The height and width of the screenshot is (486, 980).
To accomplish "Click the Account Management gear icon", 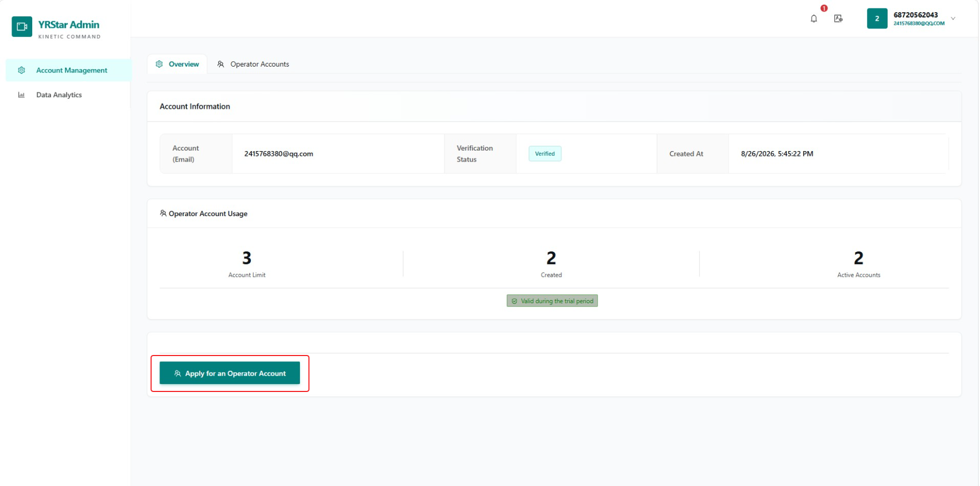I will (x=22, y=70).
